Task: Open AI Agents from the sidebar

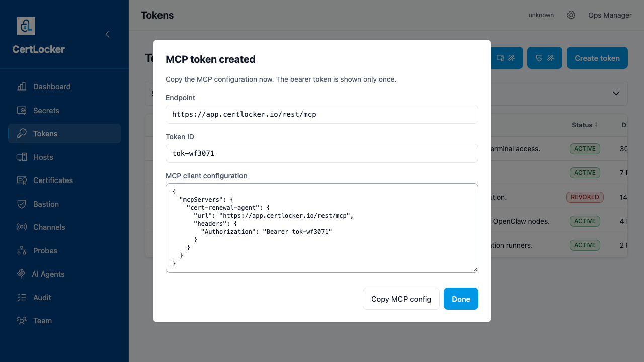Action: (64, 274)
